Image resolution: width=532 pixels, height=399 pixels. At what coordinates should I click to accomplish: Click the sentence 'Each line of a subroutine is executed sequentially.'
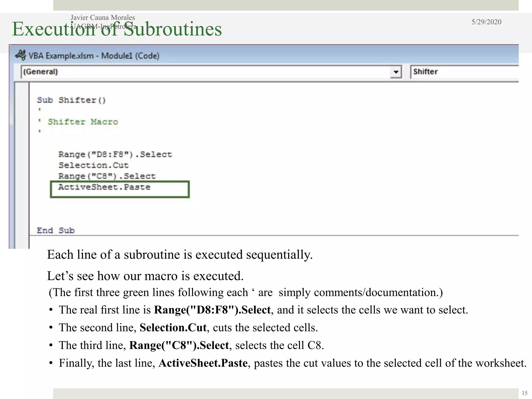180,255
